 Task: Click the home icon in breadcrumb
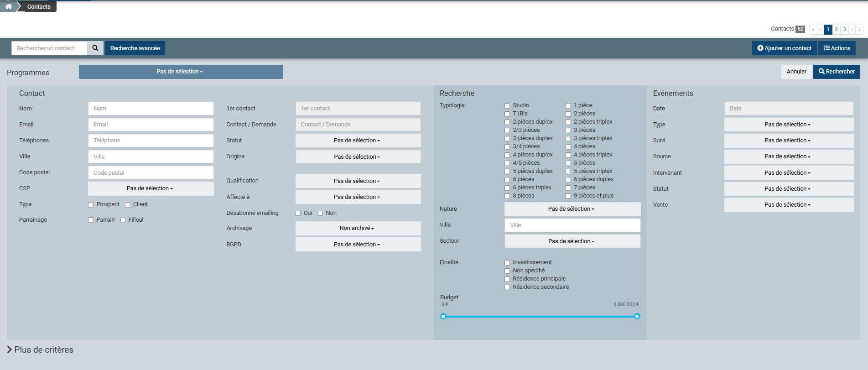[8, 6]
